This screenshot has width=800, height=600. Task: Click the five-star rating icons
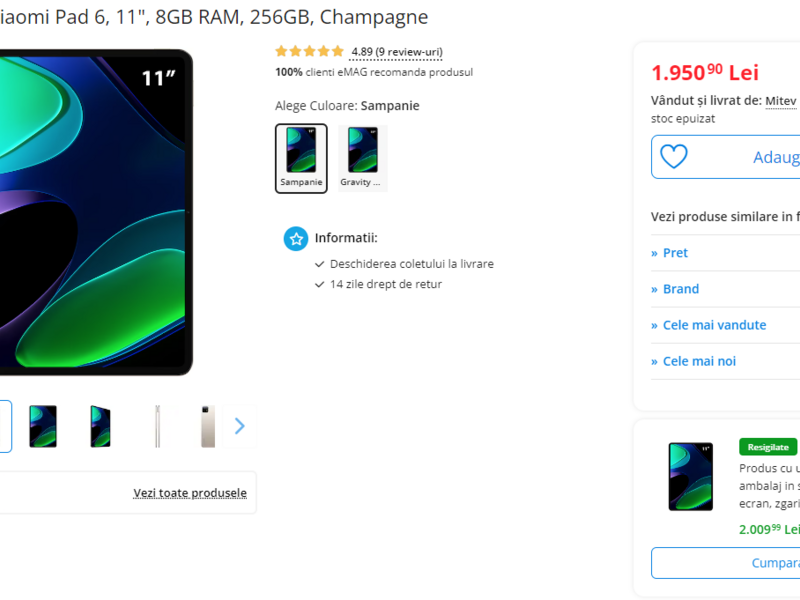pos(309,51)
